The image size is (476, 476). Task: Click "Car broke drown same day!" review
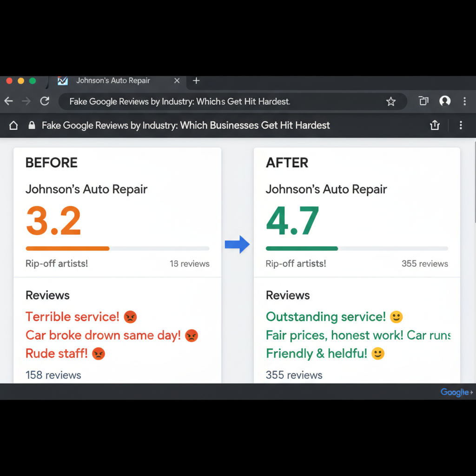coord(103,336)
